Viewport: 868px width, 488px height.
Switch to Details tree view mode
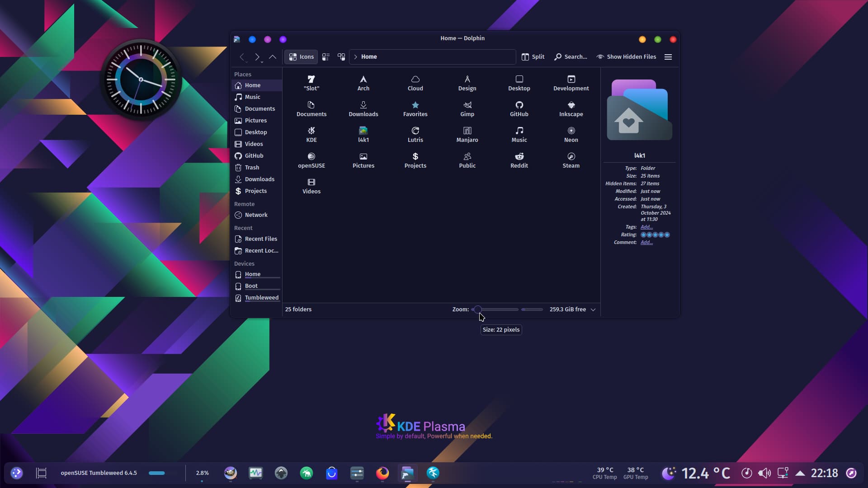(341, 57)
